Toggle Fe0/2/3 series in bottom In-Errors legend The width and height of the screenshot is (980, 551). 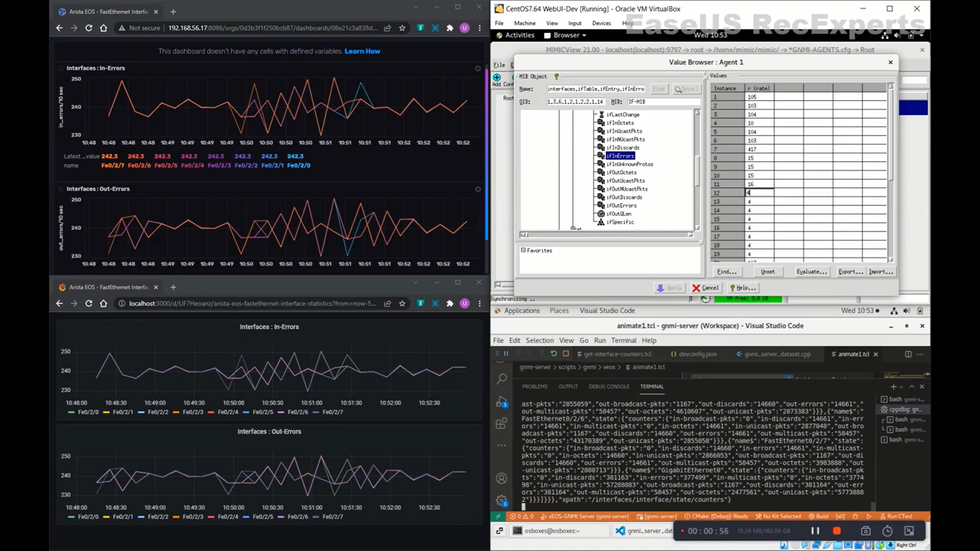click(x=188, y=412)
